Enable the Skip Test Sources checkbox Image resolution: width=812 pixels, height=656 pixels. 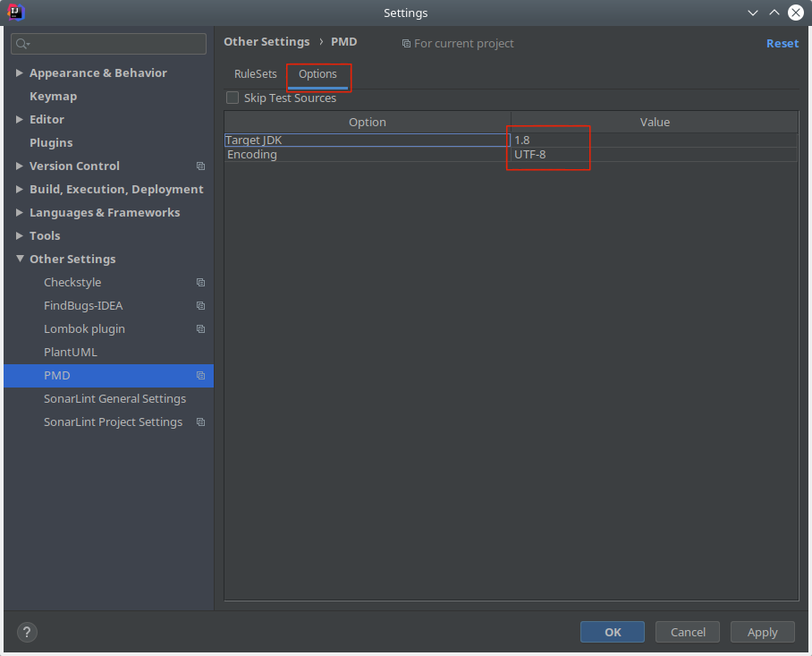click(233, 98)
